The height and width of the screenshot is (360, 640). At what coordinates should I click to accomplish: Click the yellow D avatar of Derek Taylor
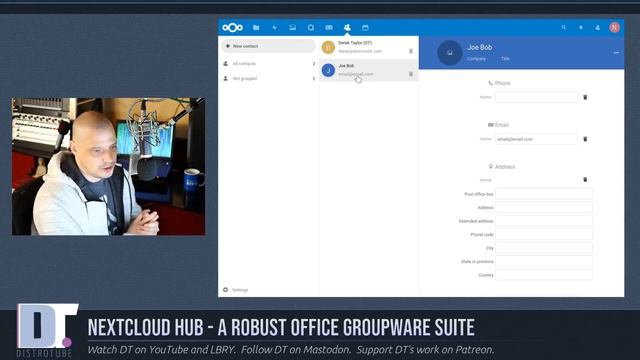(x=328, y=47)
